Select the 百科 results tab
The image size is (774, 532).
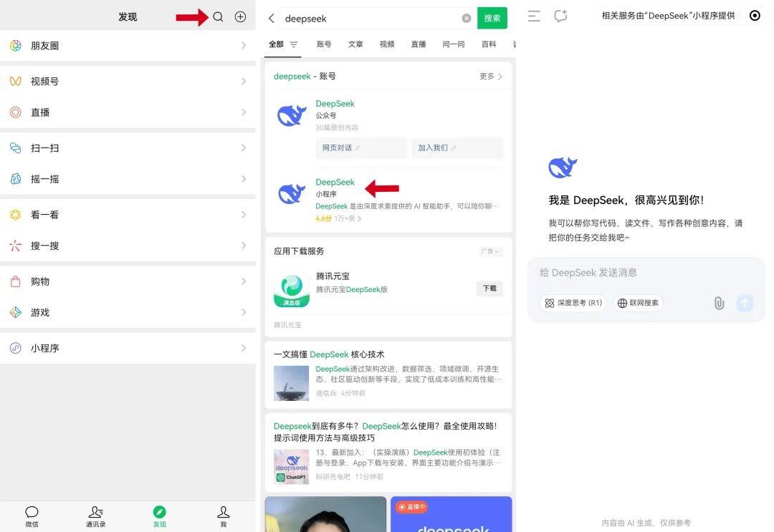click(489, 44)
